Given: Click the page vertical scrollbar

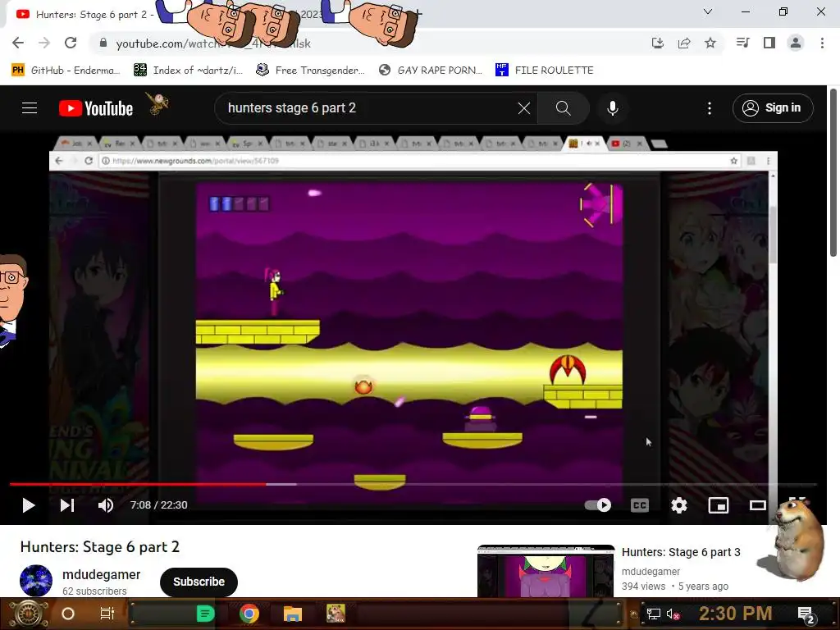Looking at the screenshot, I should point(833,172).
